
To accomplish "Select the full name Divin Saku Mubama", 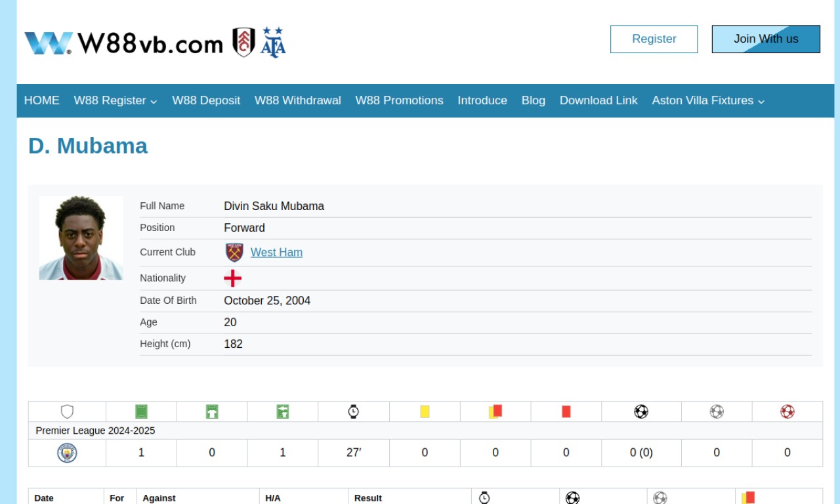I will point(274,206).
